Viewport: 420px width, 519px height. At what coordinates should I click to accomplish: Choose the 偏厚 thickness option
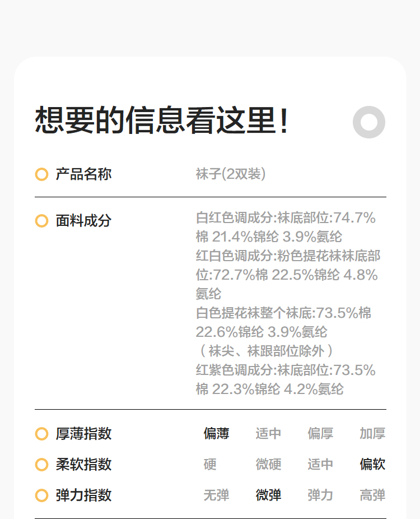[320, 434]
